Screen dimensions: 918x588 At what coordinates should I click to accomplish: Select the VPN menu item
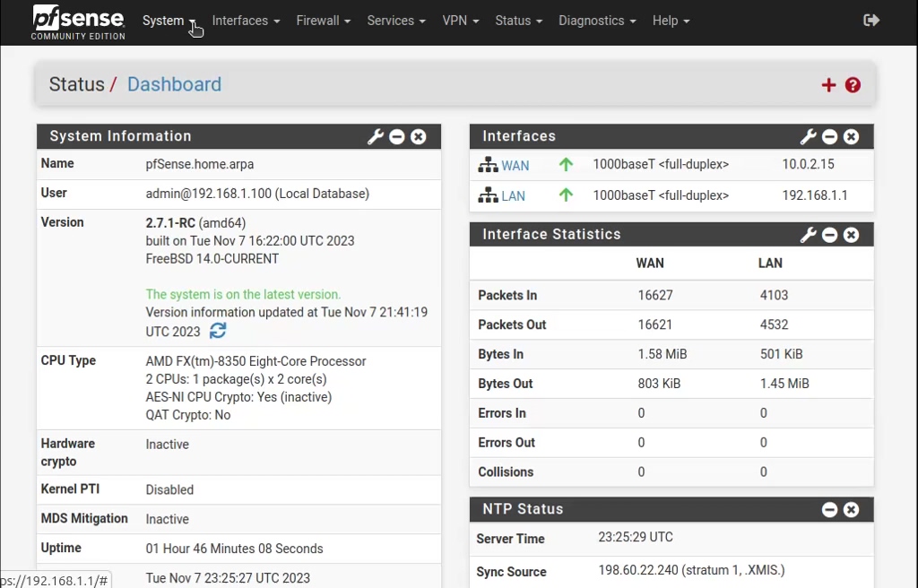coord(455,20)
